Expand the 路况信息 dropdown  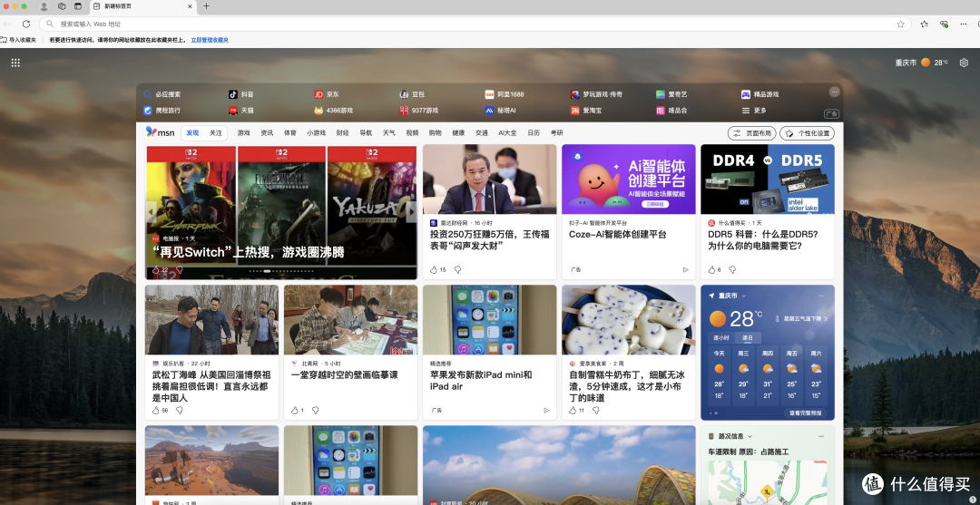(750, 436)
